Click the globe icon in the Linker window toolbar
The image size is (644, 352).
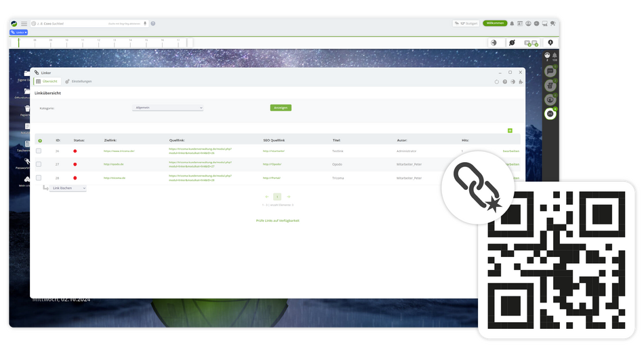pos(512,82)
